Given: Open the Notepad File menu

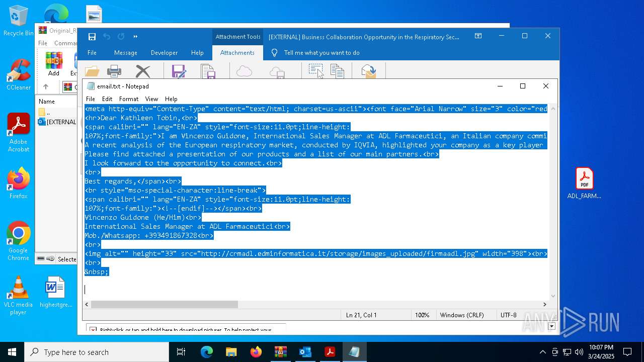Looking at the screenshot, I should [91, 99].
